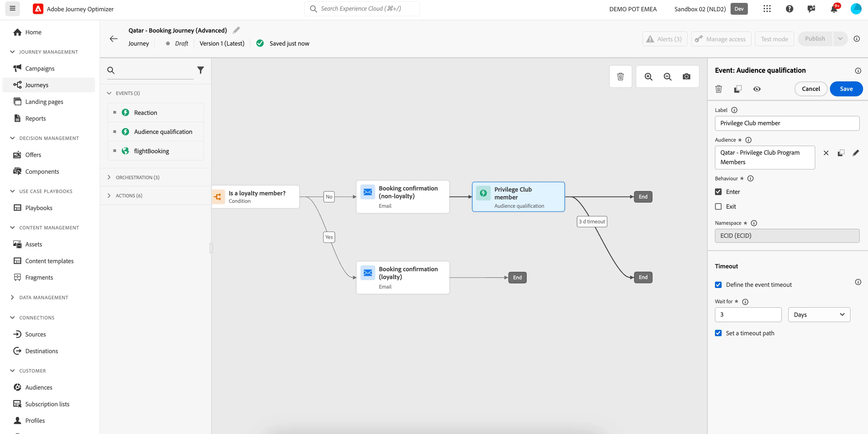Zoom in on the journey canvas
This screenshot has width=868, height=434.
click(x=648, y=76)
